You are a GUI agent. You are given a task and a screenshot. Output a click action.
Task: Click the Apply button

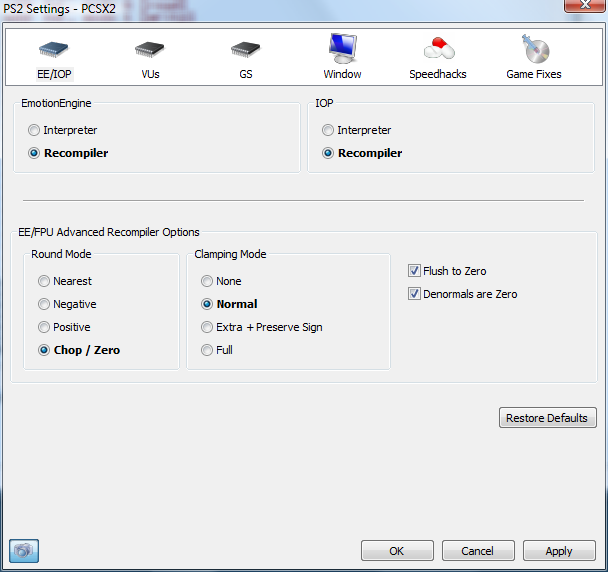pos(559,551)
